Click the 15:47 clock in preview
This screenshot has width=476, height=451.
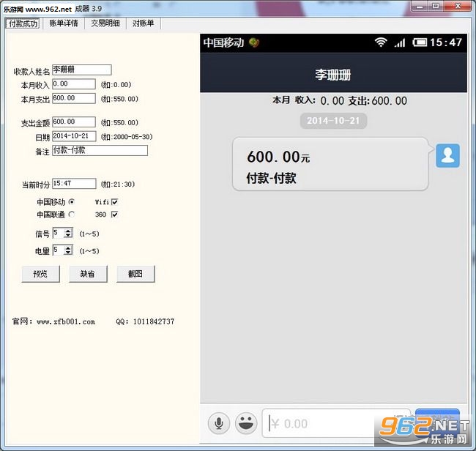point(446,42)
